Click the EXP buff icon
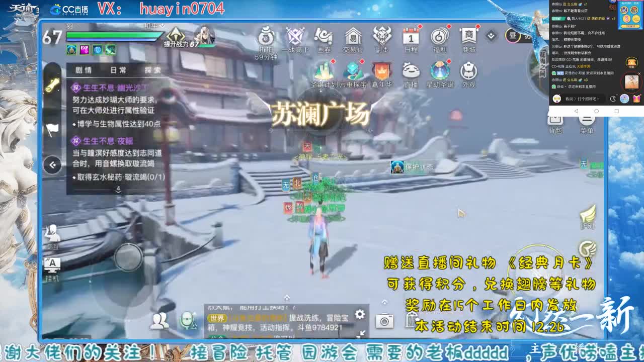This screenshot has width=644, height=362. pyautogui.click(x=85, y=49)
